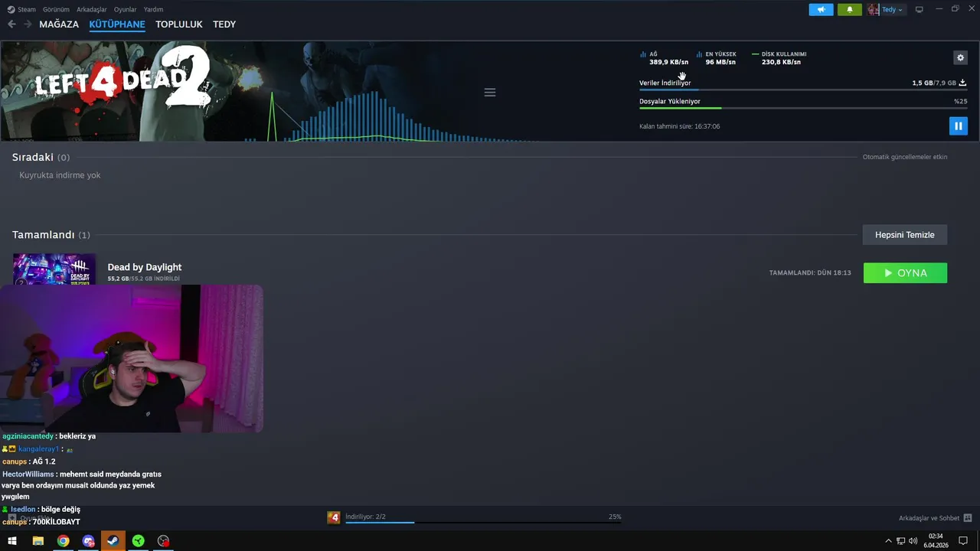Open the green notifications bell
The height and width of the screenshot is (551, 980).
coord(849,9)
